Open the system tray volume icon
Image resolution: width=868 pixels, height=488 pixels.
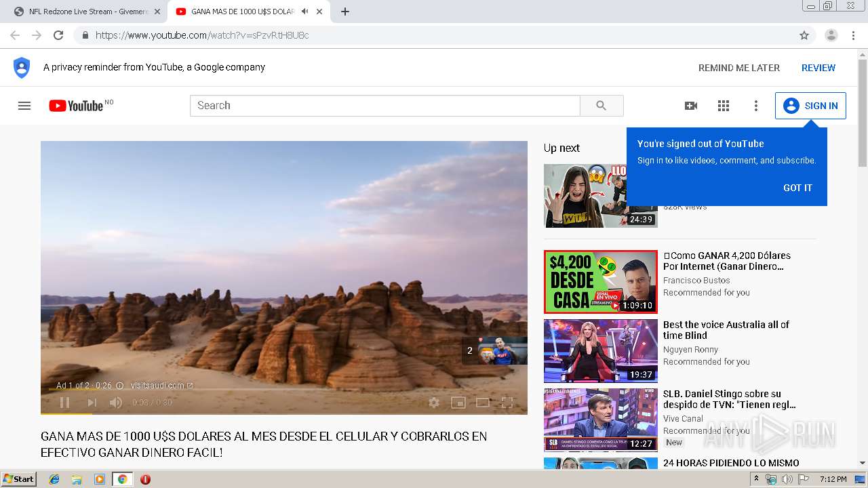pyautogui.click(x=787, y=479)
